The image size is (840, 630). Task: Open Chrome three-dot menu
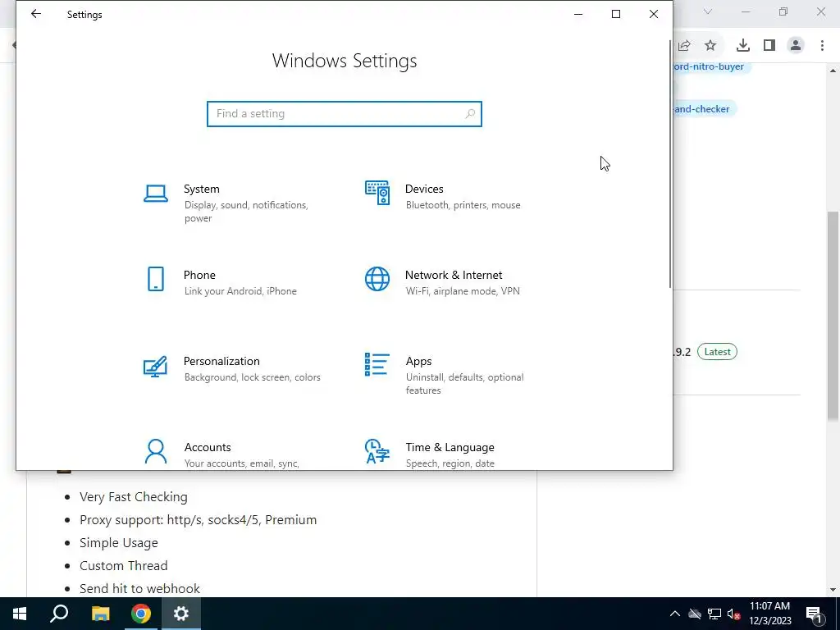(x=822, y=46)
